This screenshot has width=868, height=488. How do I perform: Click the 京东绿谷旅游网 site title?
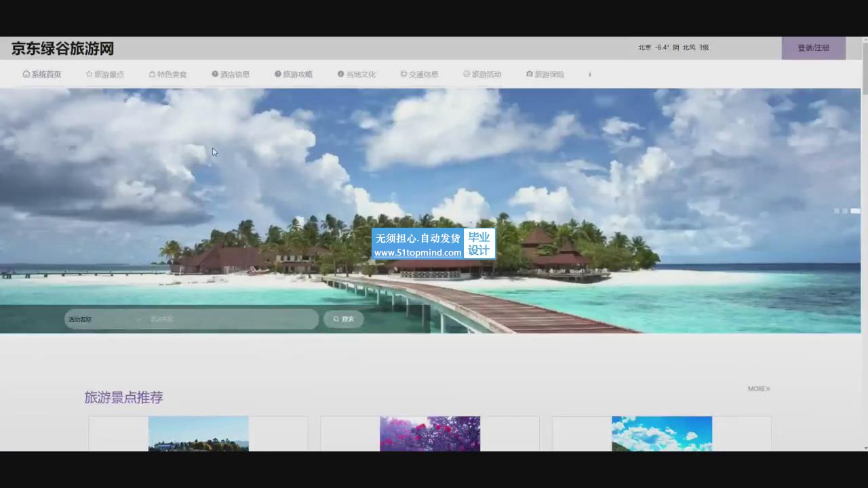(62, 49)
